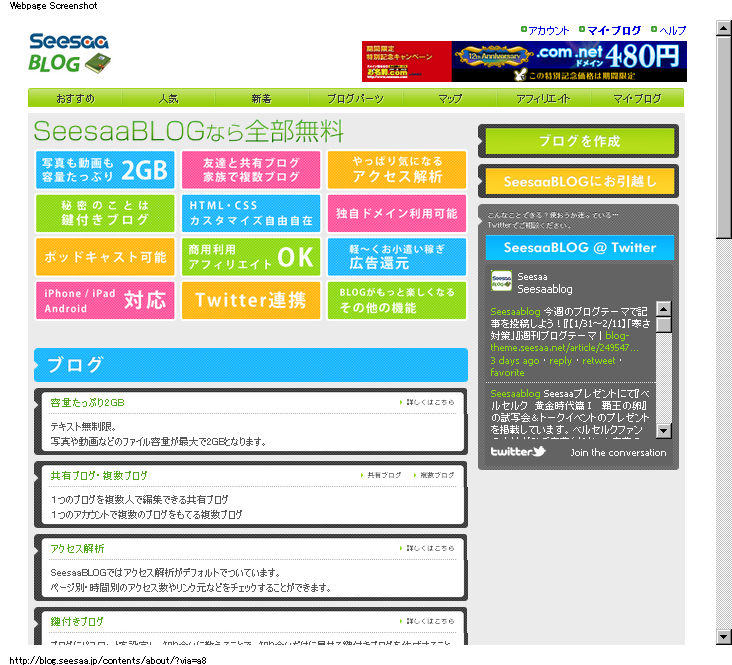Click the ブログを作成 button
This screenshot has width=732, height=665.
[580, 141]
